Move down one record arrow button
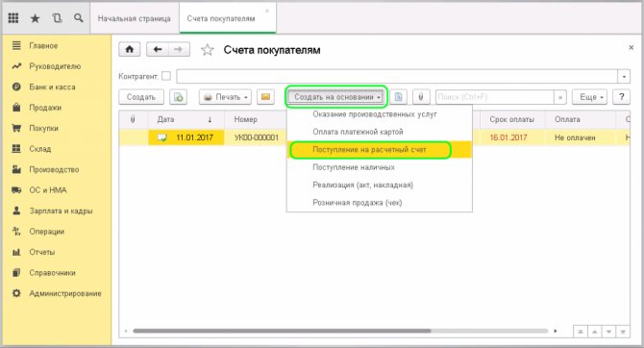 pos(608,332)
